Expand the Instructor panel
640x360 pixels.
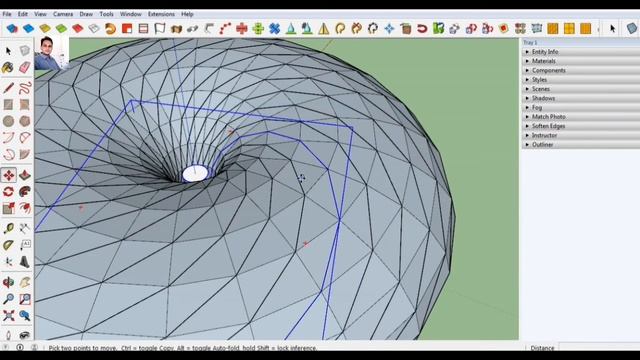pyautogui.click(x=581, y=135)
